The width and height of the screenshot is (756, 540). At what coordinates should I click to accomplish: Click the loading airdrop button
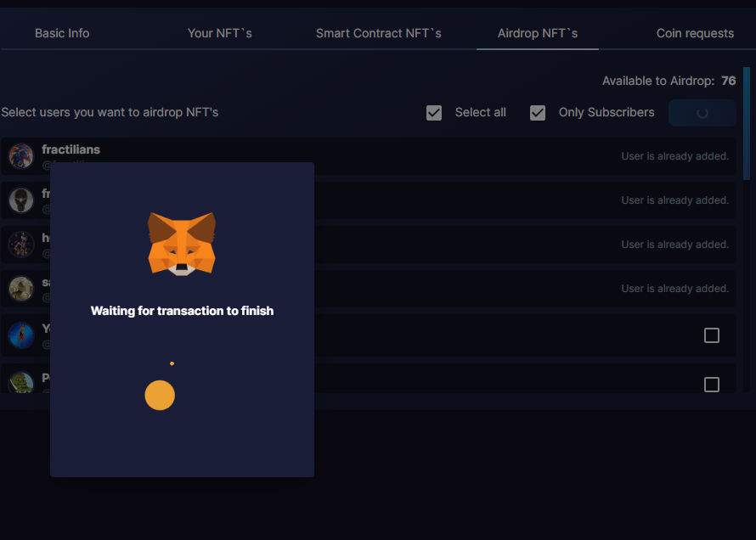point(702,113)
